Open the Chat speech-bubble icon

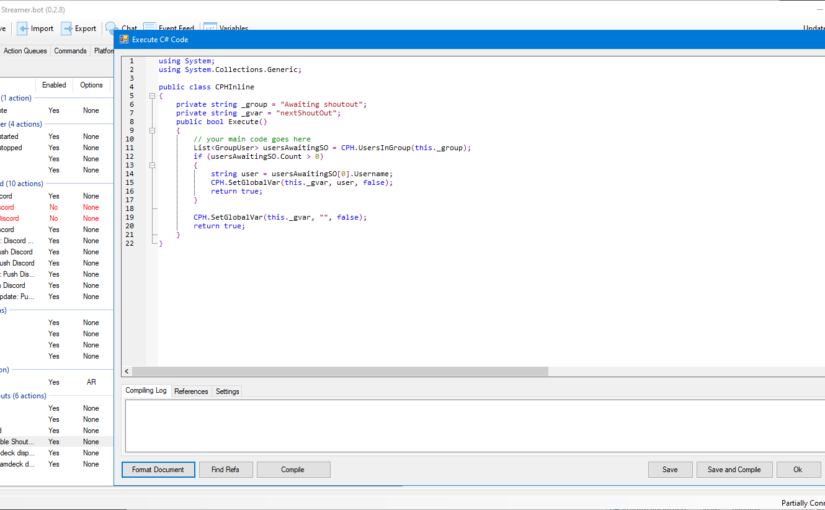click(111, 27)
